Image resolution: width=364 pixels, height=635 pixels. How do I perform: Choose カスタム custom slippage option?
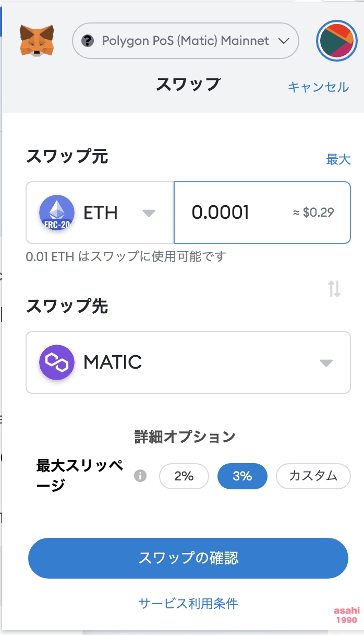point(313,476)
